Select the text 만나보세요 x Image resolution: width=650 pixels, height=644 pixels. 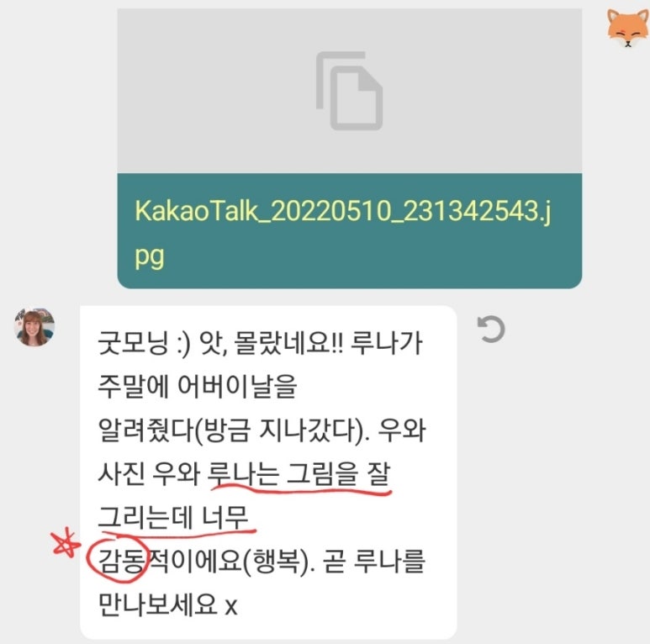167,604
